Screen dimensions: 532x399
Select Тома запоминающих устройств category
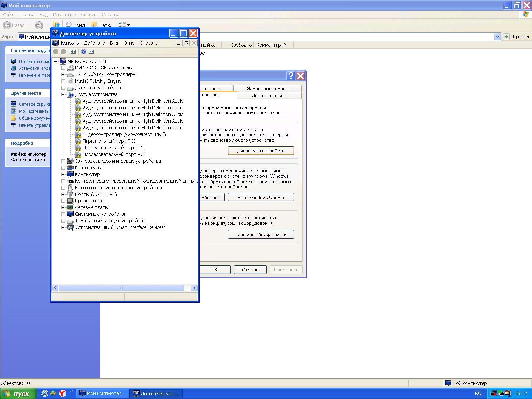(x=110, y=221)
